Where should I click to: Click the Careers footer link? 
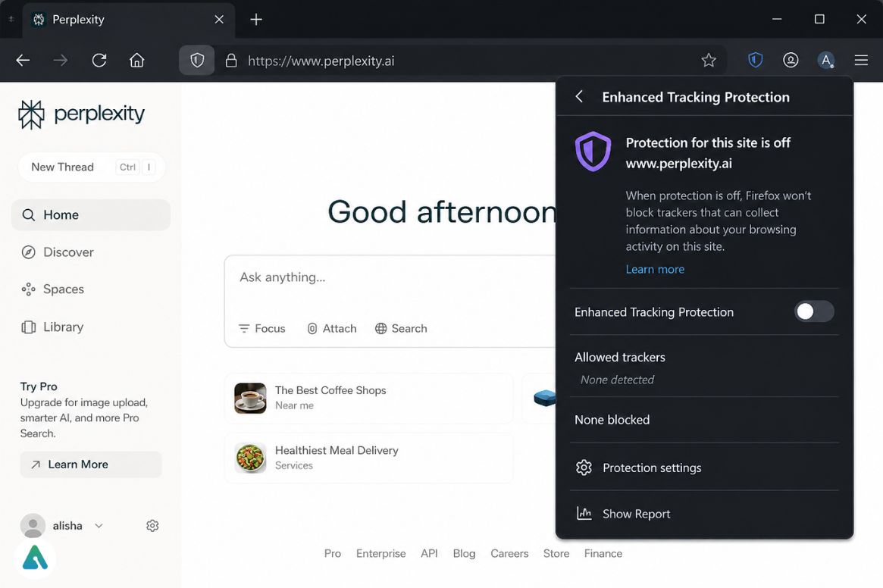tap(509, 554)
